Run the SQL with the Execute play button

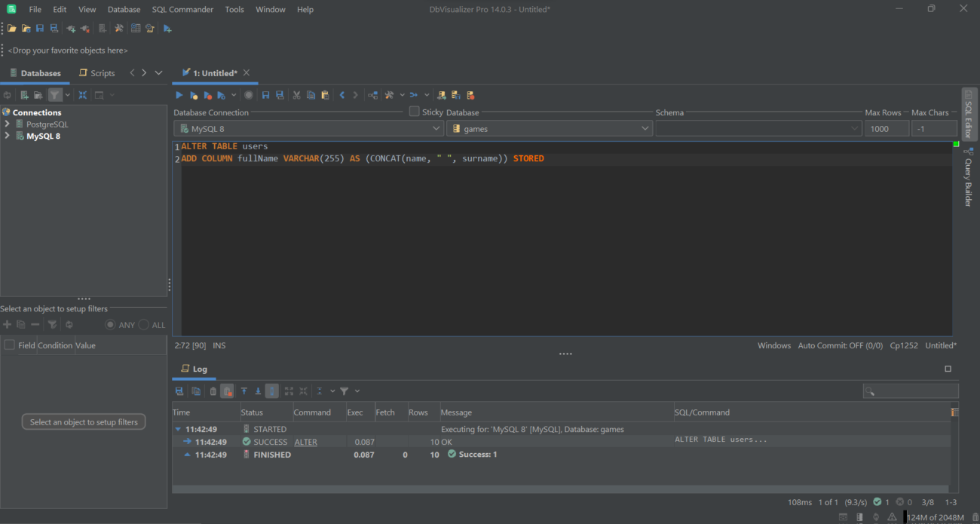179,95
